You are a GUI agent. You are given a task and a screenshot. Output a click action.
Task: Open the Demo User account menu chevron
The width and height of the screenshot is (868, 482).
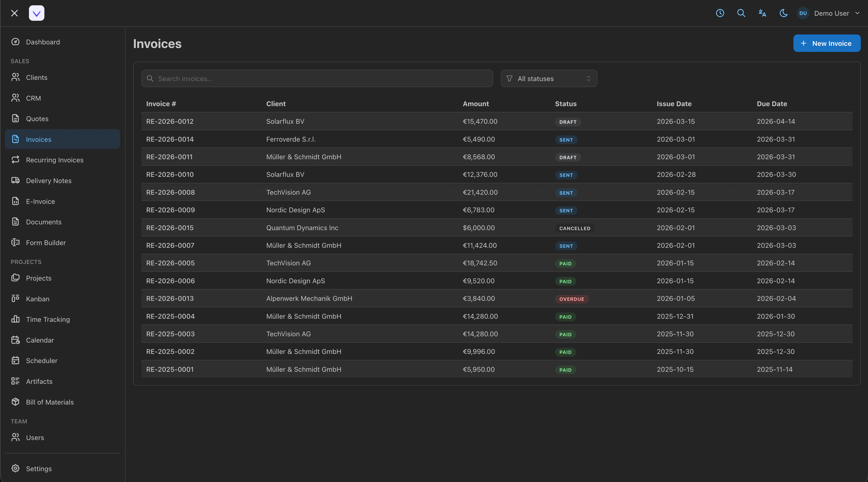click(857, 13)
